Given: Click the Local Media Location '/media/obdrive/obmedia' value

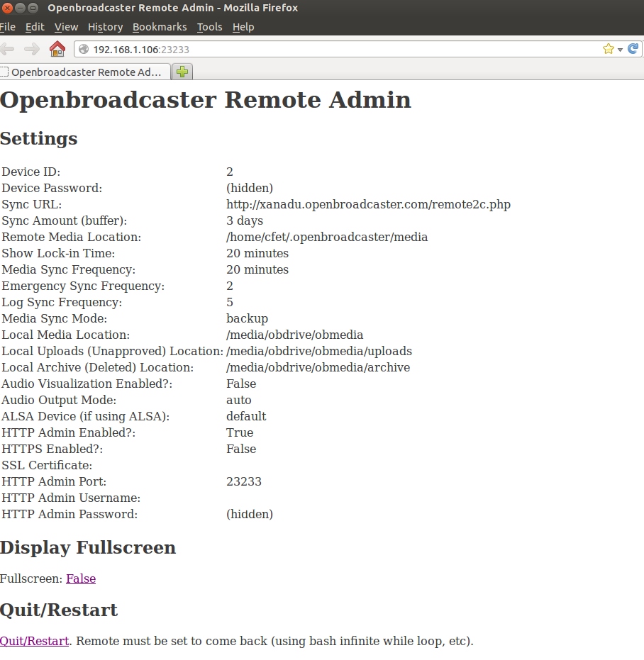Looking at the screenshot, I should (x=295, y=335).
